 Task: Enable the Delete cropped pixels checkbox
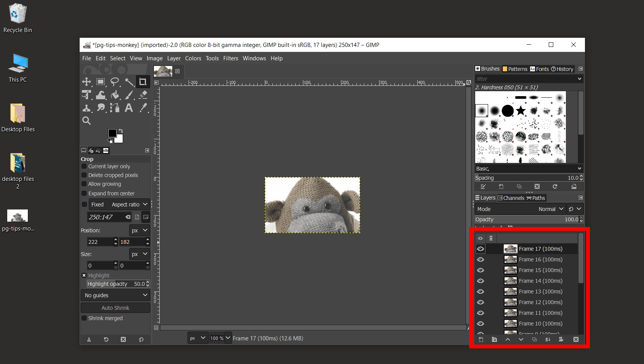pos(84,175)
